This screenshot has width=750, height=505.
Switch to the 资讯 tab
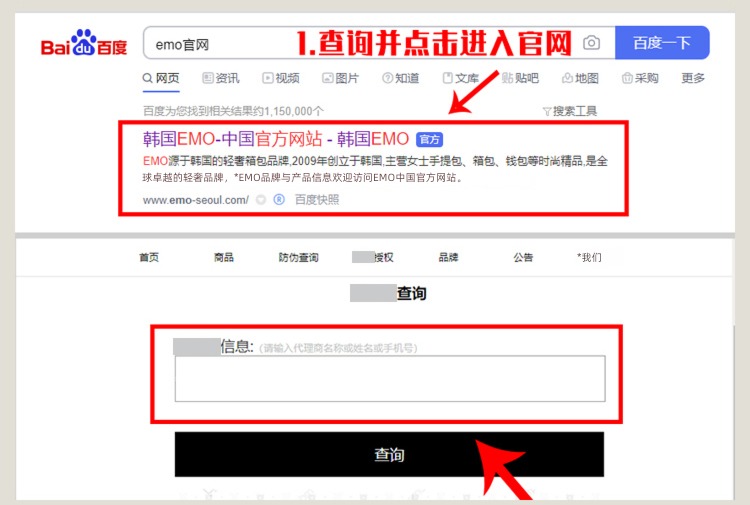(221, 78)
